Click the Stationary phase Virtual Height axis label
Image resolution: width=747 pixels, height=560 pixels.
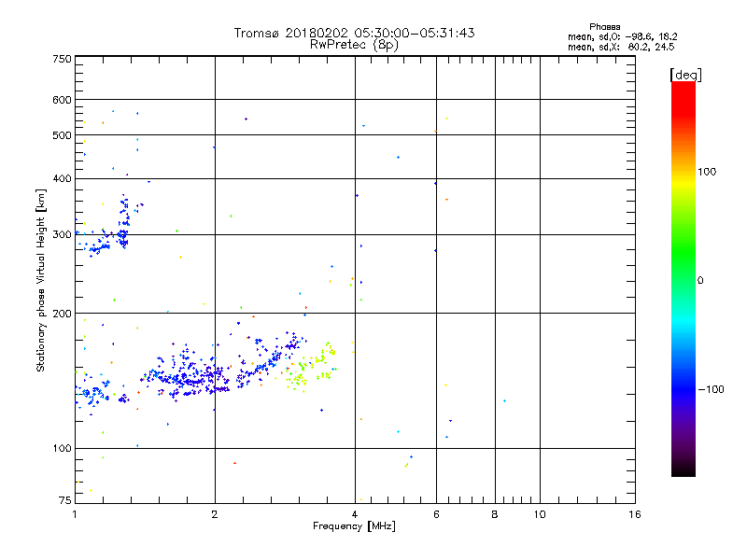point(41,281)
